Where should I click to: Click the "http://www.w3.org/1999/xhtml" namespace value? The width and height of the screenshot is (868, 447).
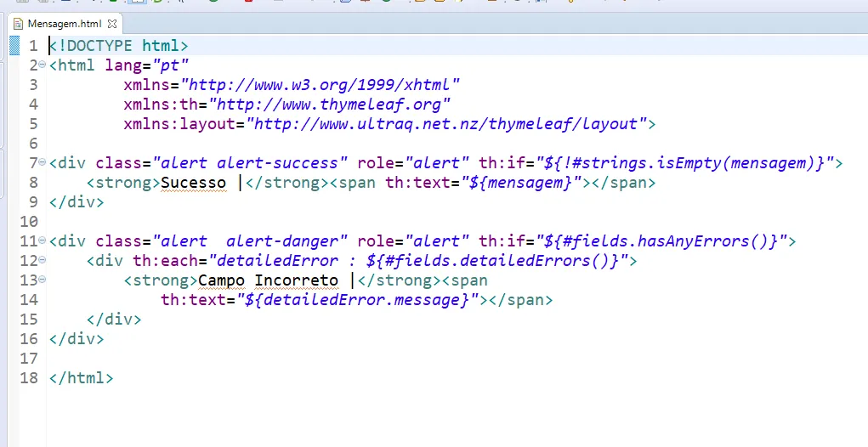pyautogui.click(x=320, y=85)
